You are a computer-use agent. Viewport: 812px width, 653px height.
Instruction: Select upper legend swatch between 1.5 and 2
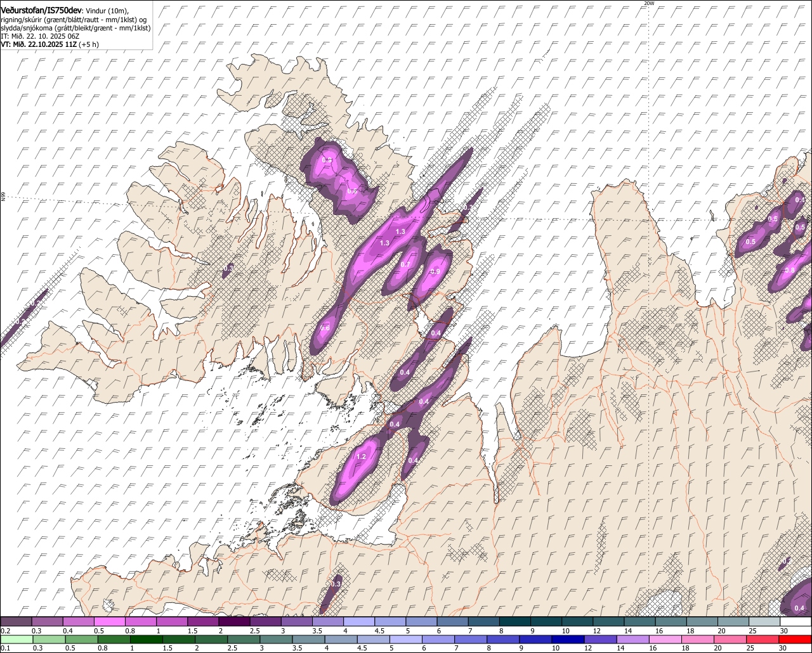(203, 621)
